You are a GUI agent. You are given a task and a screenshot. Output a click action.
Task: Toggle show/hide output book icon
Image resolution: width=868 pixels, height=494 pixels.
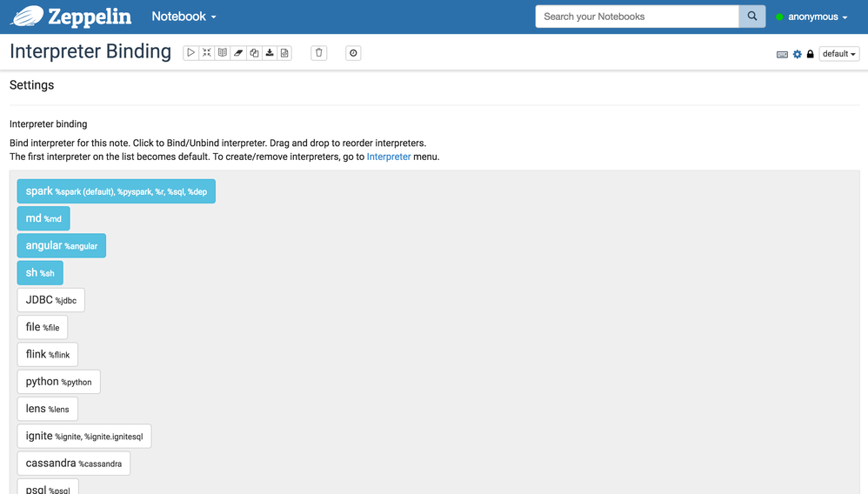[222, 53]
